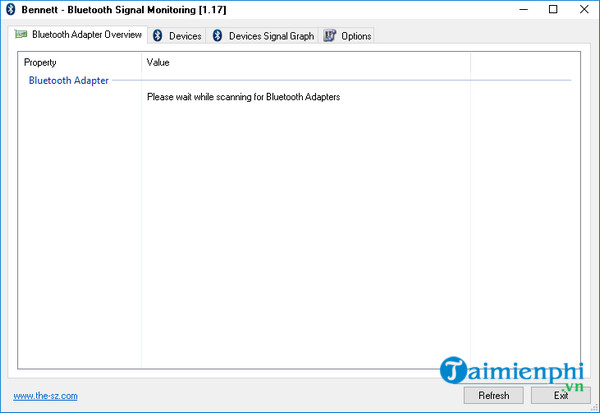600x413 pixels.
Task: Collapse the Bluetooth Adapter group header
Action: [68, 80]
